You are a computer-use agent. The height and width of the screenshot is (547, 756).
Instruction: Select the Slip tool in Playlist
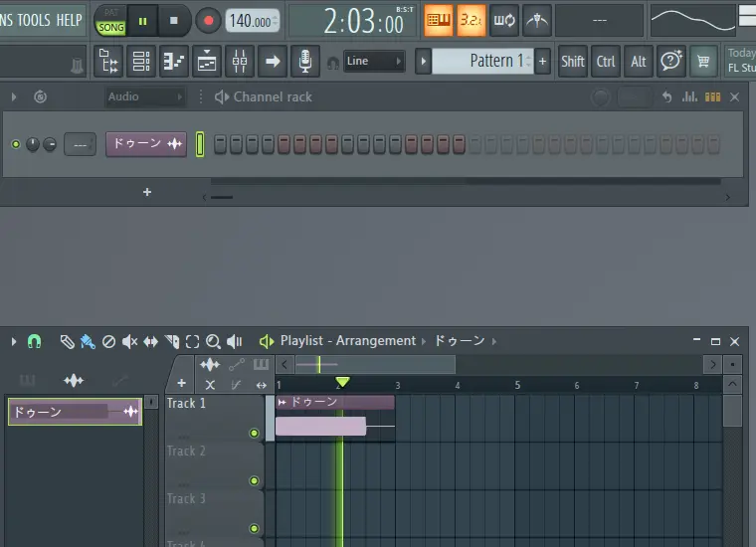[x=151, y=342]
